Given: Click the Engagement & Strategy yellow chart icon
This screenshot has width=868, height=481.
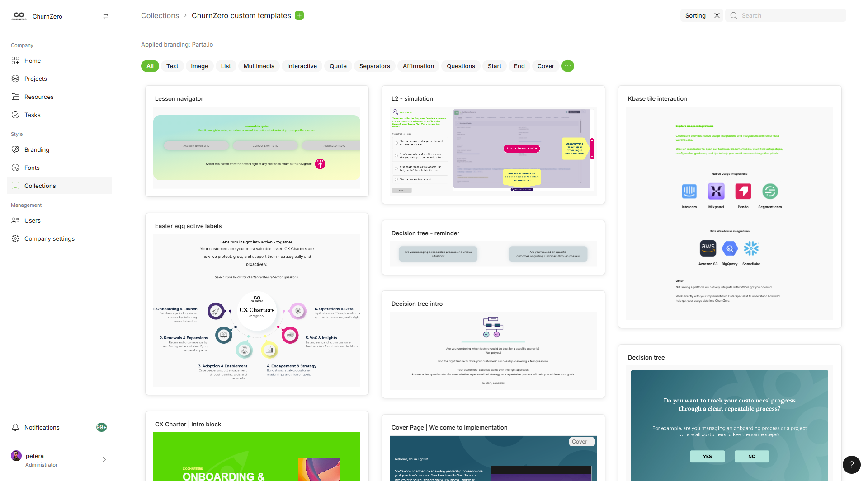Looking at the screenshot, I should click(x=269, y=350).
